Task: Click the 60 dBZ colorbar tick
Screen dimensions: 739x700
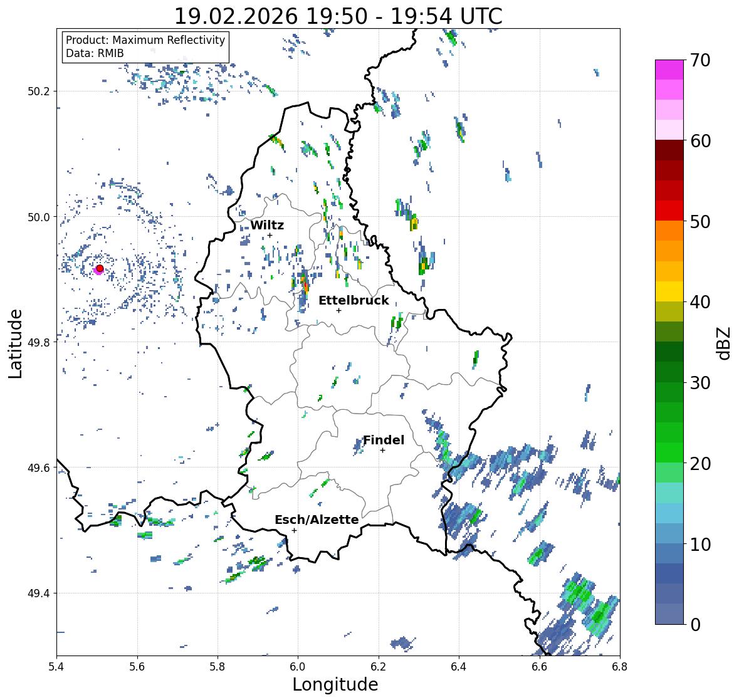Action: coord(700,141)
